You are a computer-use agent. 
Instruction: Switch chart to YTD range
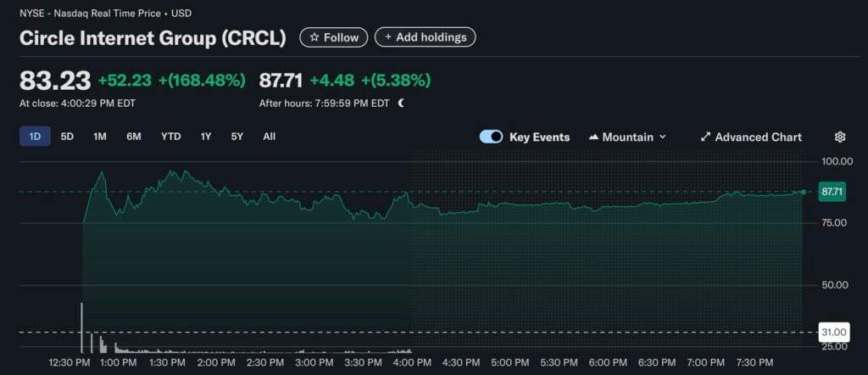[170, 137]
